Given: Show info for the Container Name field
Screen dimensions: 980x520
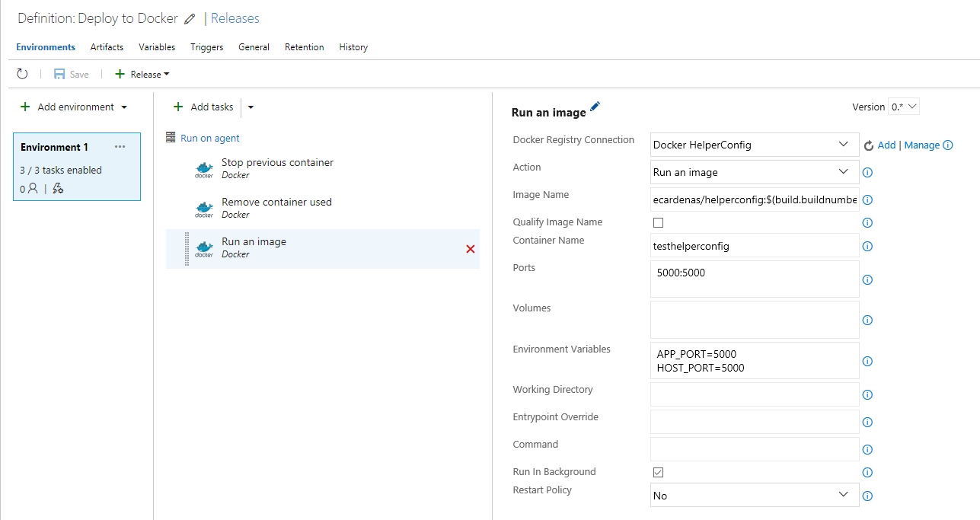Looking at the screenshot, I should (867, 247).
